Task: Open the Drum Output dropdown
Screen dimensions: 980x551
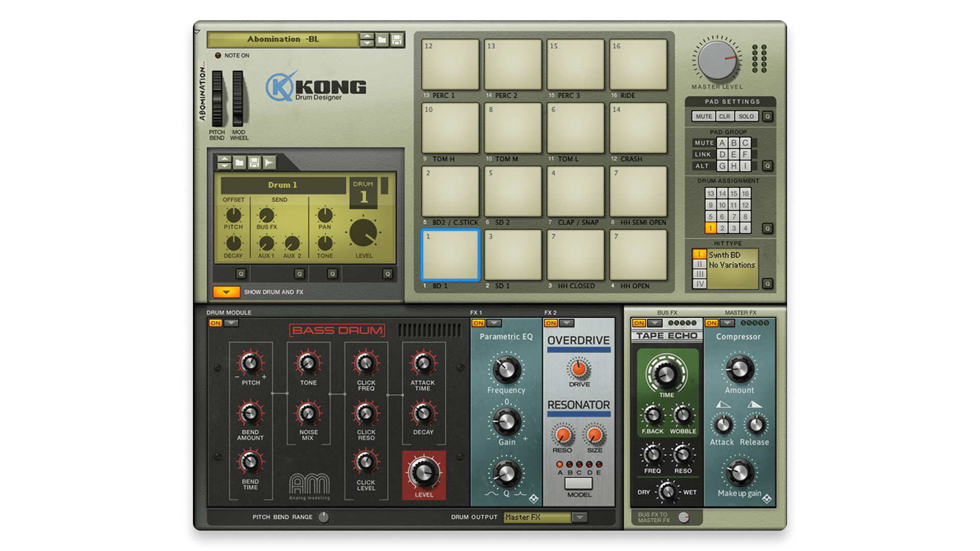Action: [x=579, y=517]
